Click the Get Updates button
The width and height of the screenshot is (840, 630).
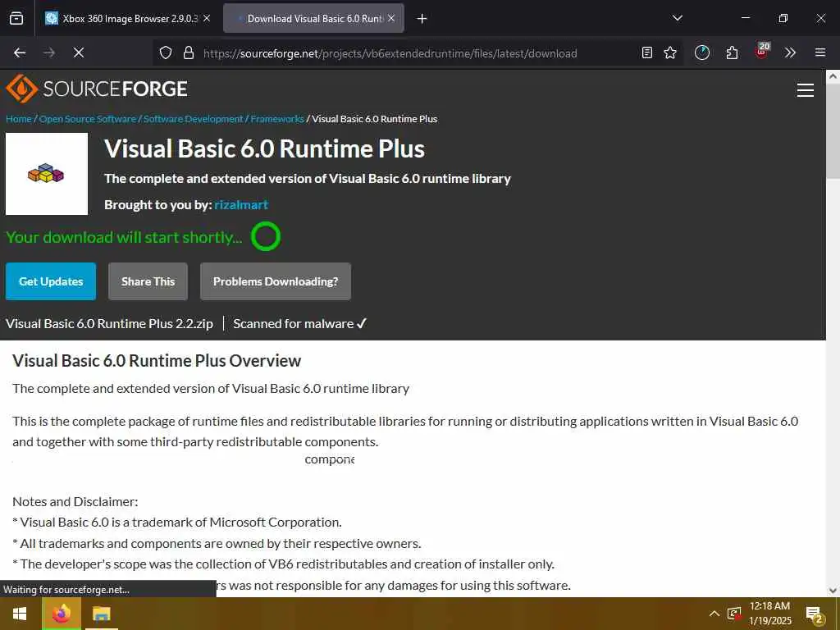point(51,281)
